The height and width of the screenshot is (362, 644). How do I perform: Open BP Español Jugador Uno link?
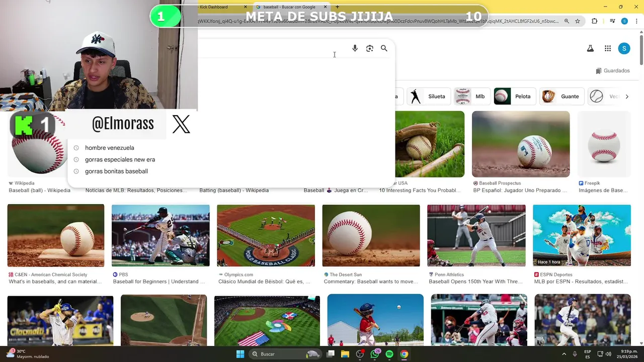click(520, 191)
